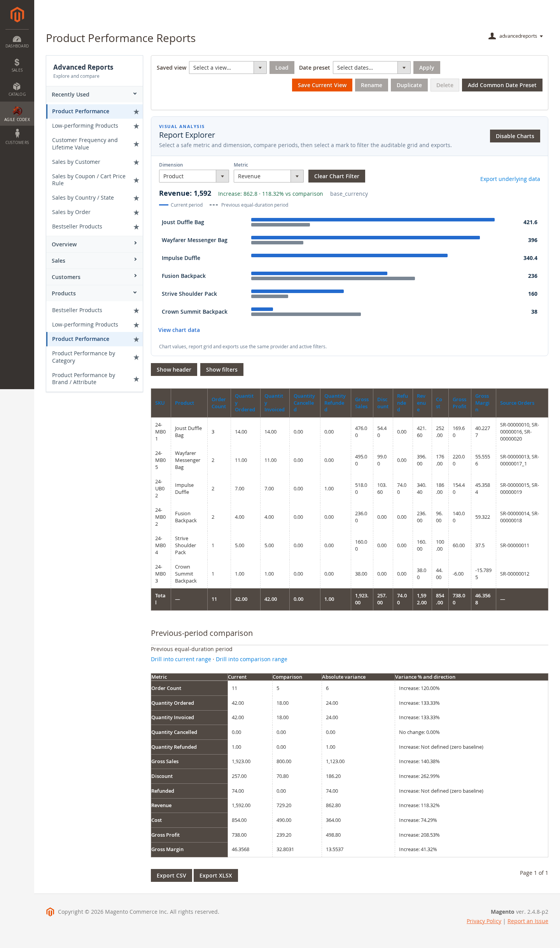Open the Customers sidebar icon
The height and width of the screenshot is (948, 560).
point(17,137)
